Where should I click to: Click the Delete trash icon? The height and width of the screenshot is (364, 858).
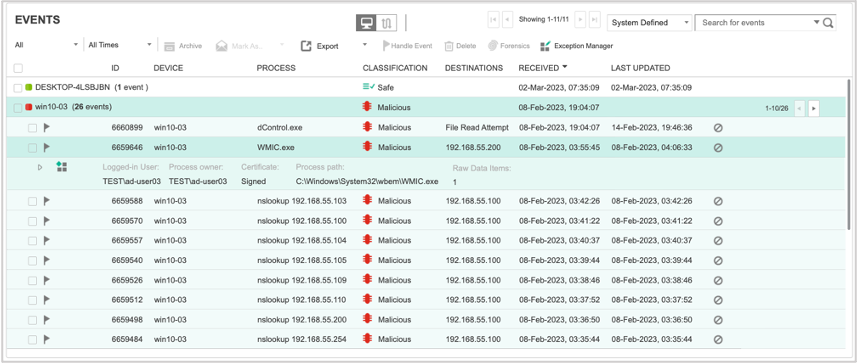pyautogui.click(x=449, y=46)
